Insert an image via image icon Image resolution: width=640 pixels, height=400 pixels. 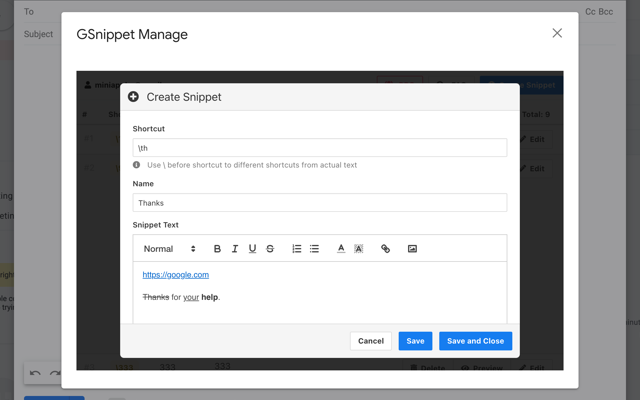click(412, 249)
